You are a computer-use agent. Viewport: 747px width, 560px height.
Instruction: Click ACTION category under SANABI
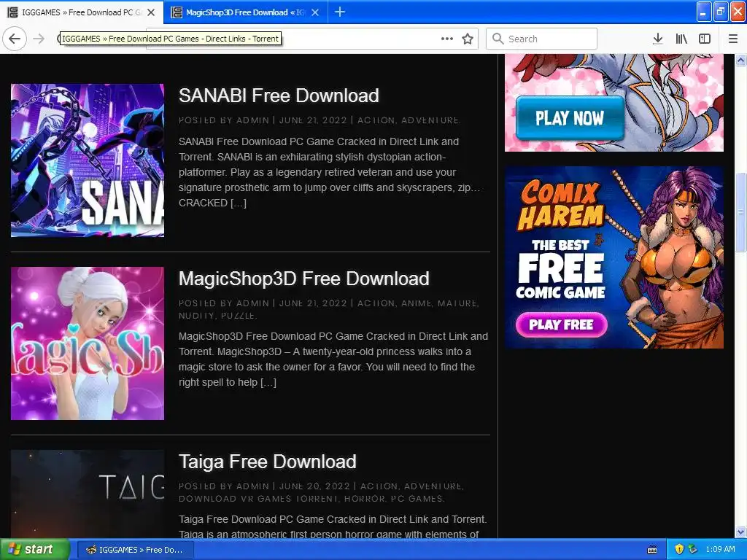(376, 120)
